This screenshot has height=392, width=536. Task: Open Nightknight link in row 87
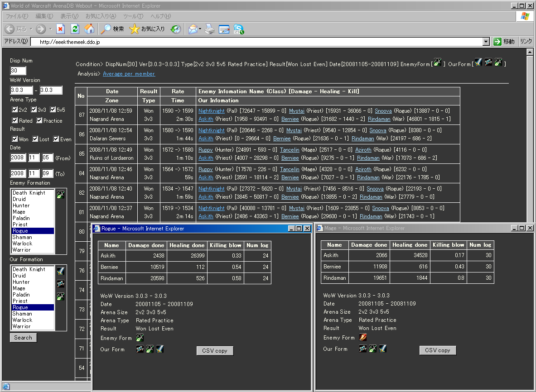(x=211, y=111)
